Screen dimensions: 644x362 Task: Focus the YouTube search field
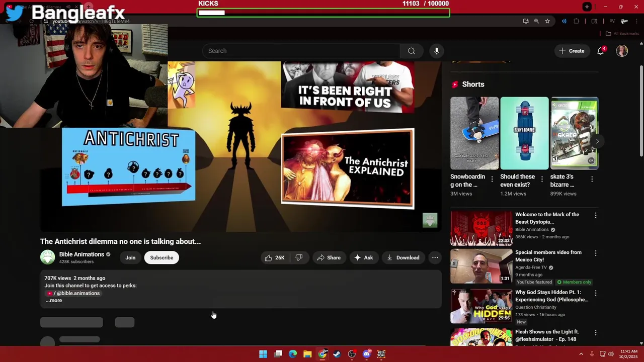301,51
